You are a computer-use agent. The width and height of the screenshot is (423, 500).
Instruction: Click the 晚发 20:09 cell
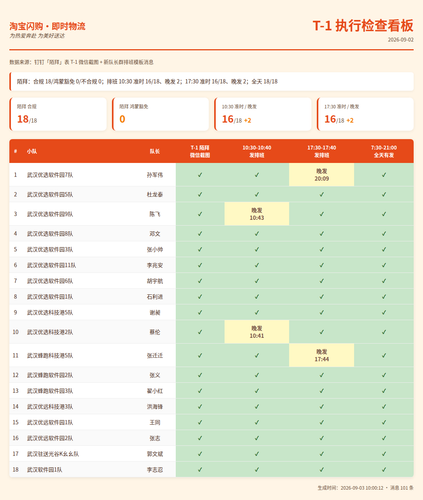coord(322,175)
